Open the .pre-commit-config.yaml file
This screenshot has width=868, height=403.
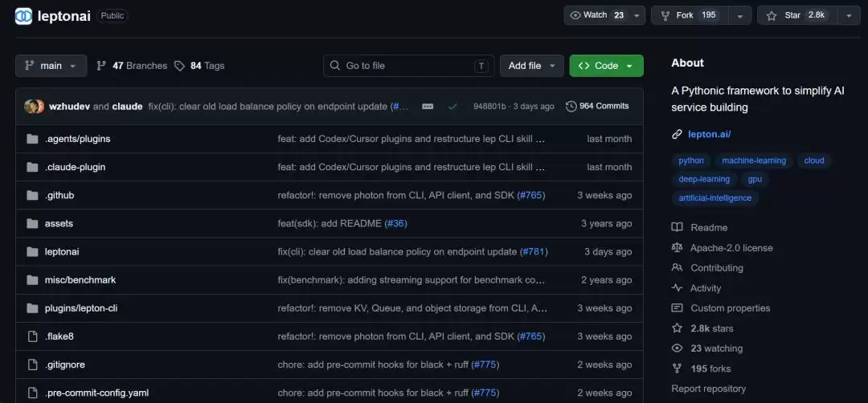click(97, 393)
